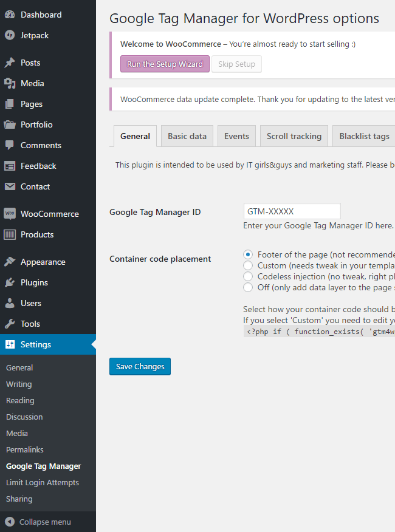Click the Skip Setup button
The width and height of the screenshot is (395, 532).
pos(237,64)
